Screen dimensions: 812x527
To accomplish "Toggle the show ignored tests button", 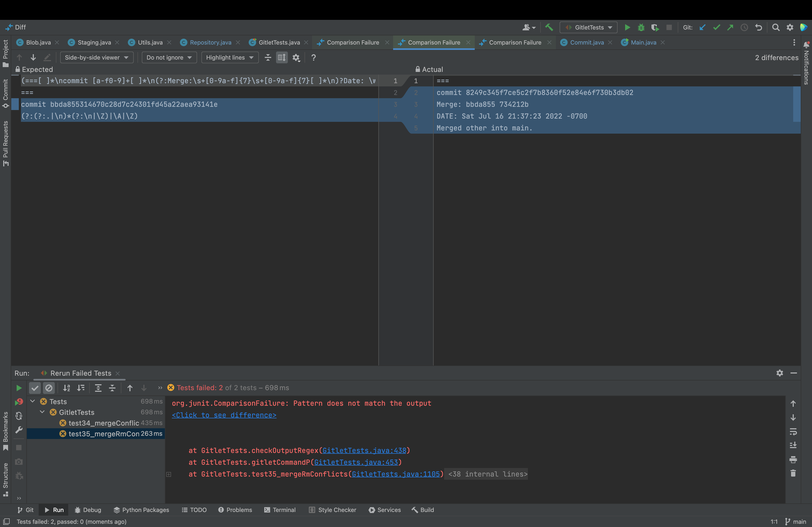I will coord(49,388).
